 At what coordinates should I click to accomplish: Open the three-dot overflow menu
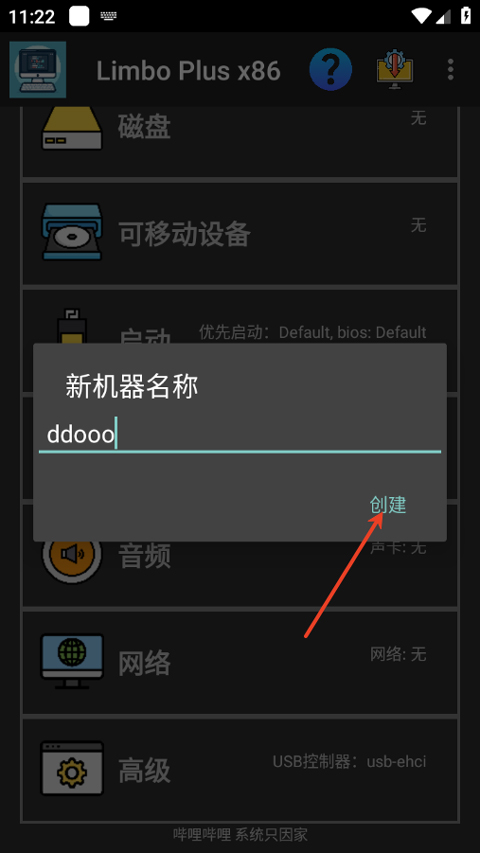point(450,70)
